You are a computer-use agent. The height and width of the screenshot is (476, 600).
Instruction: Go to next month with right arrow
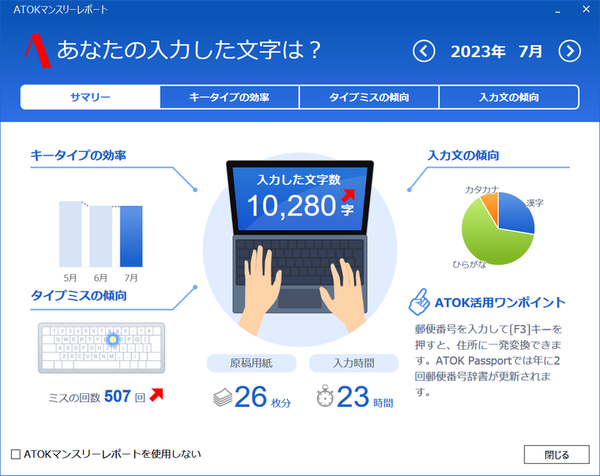point(569,51)
